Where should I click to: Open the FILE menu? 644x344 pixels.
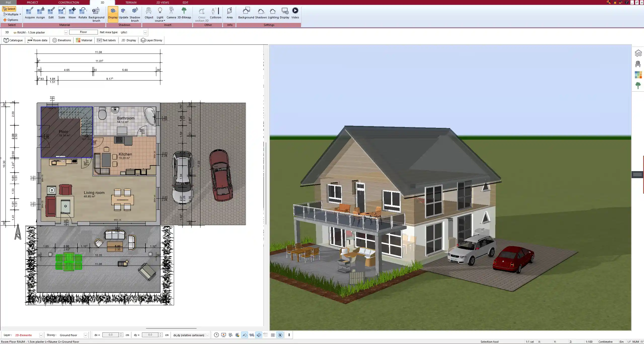pos(8,2)
